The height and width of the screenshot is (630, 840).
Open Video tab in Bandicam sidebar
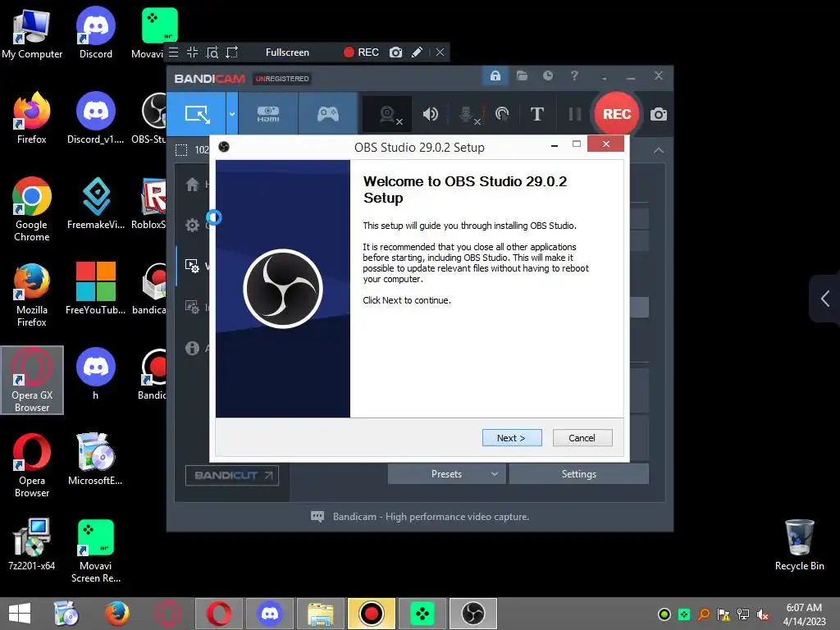point(192,266)
